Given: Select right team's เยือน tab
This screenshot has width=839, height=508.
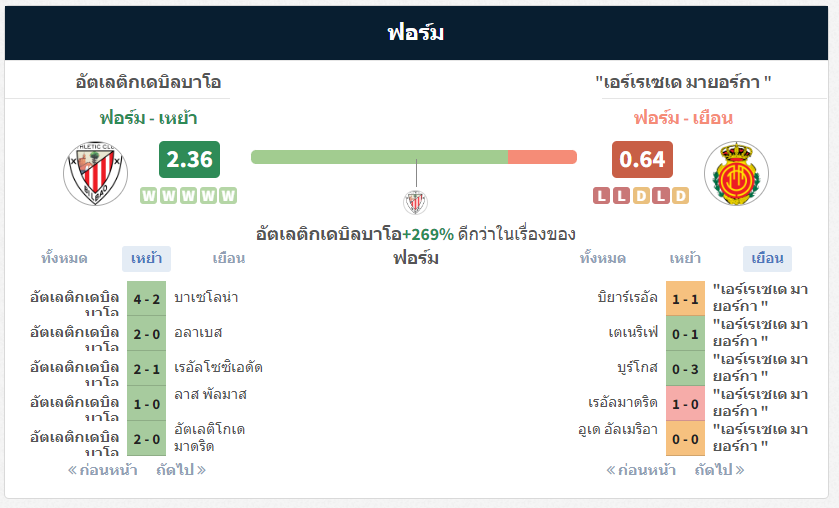Looking at the screenshot, I should click(x=767, y=259).
